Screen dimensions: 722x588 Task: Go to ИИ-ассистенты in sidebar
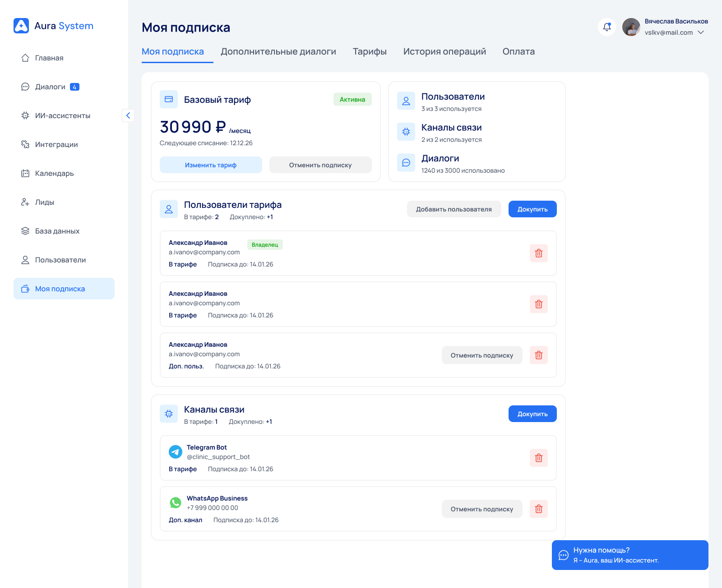click(62, 116)
